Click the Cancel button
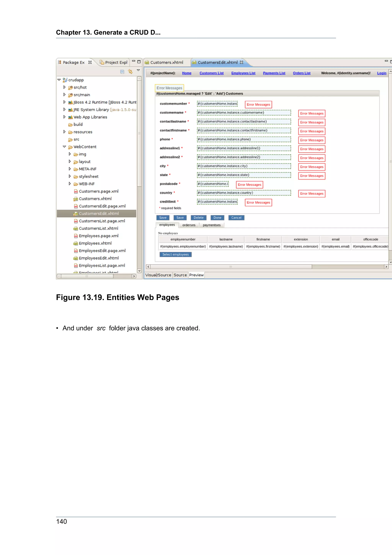 coord(236,218)
